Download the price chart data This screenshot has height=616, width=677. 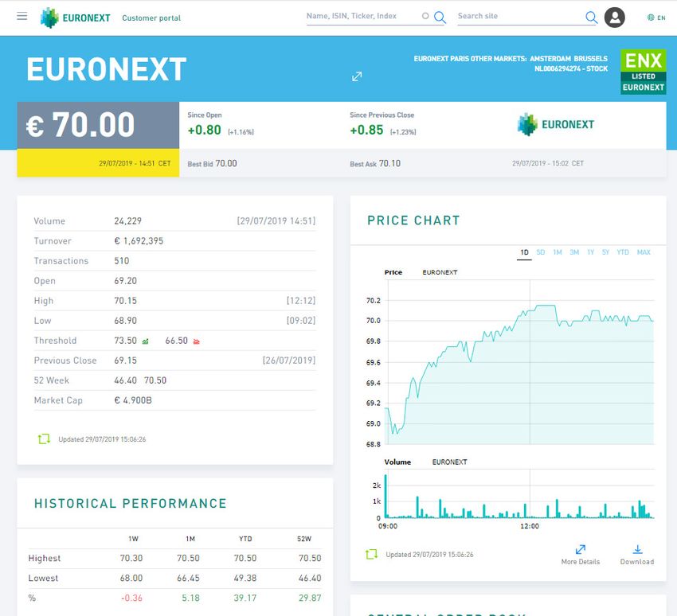tap(637, 555)
